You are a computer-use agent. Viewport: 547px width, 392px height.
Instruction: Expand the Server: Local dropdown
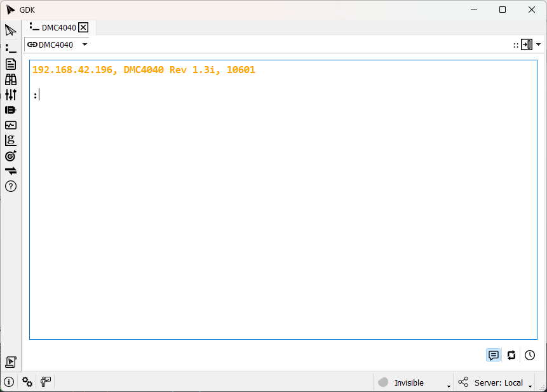[530, 386]
